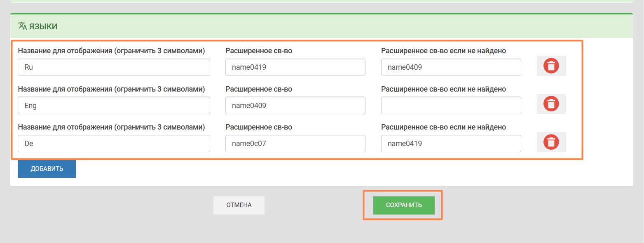Save changes with the Сохранить button
The height and width of the screenshot is (243, 644).
(x=403, y=205)
